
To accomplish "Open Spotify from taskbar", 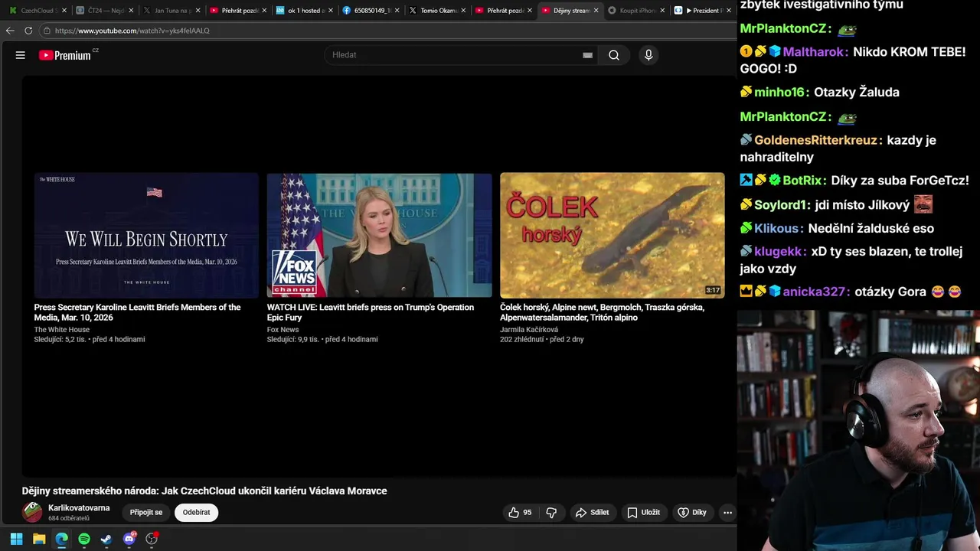I will tap(84, 539).
